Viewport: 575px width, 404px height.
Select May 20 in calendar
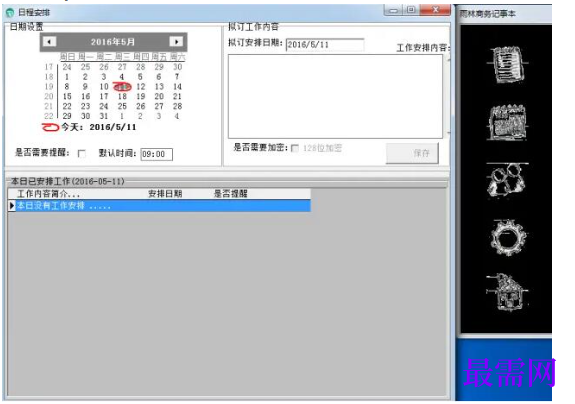[159, 96]
